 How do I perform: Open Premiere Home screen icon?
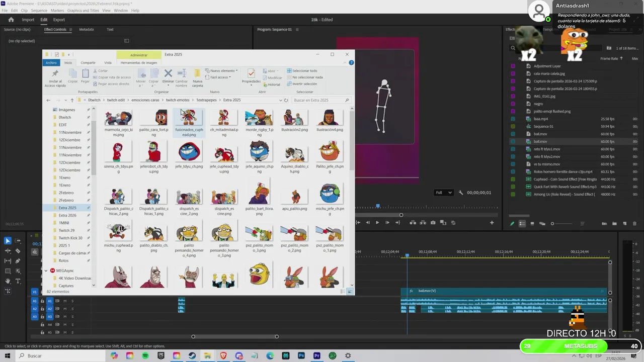(11, 20)
